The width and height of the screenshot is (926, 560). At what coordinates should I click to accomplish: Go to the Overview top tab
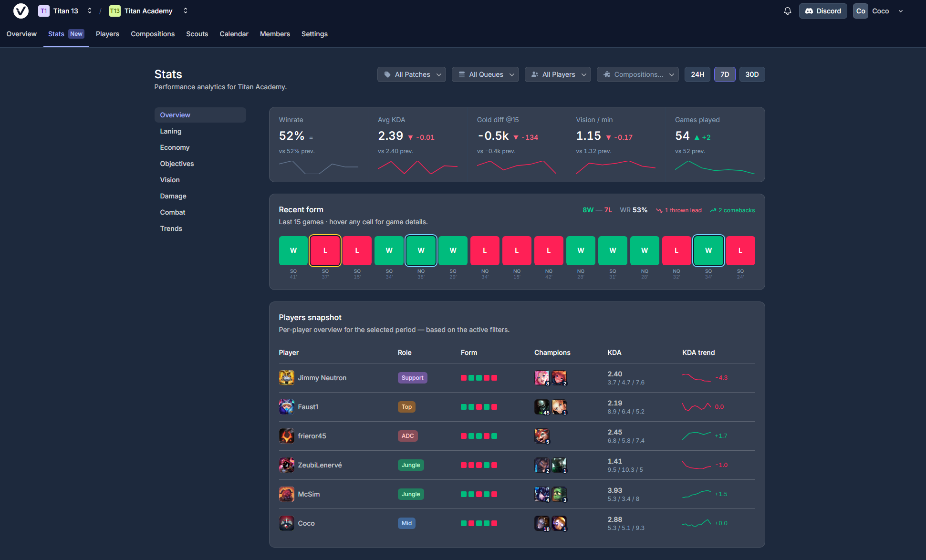point(21,34)
